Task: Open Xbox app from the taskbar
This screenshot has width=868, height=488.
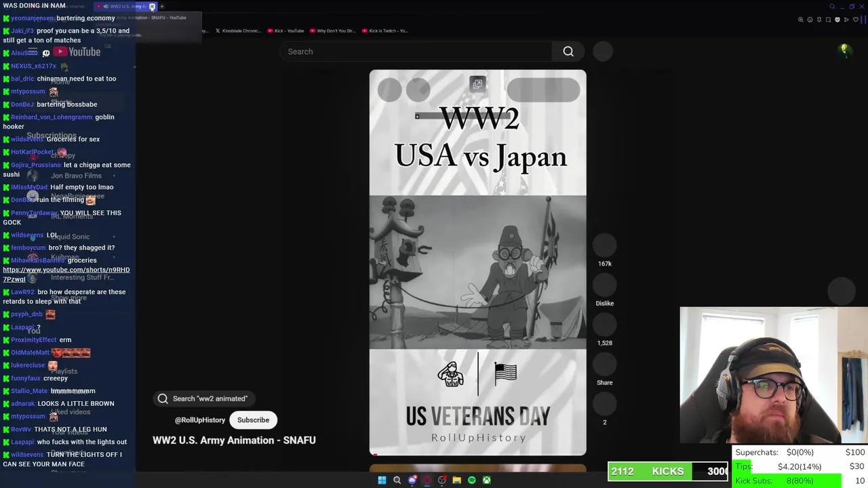Action: pyautogui.click(x=486, y=481)
